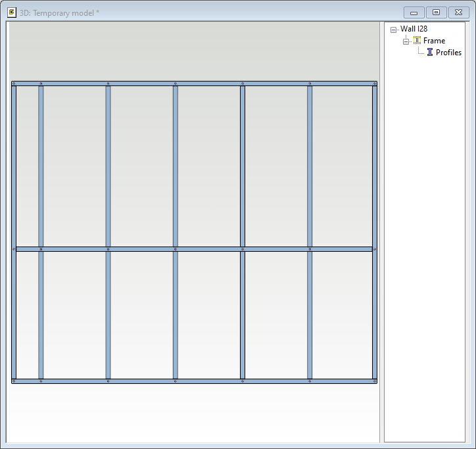Select the Frame item in the tree
The width and height of the screenshot is (476, 449).
click(x=434, y=41)
